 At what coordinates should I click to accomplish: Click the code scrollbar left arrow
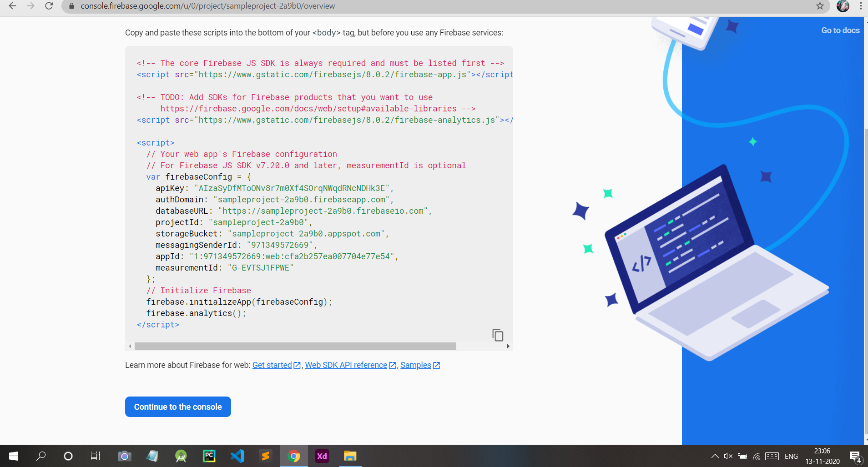pyautogui.click(x=130, y=346)
